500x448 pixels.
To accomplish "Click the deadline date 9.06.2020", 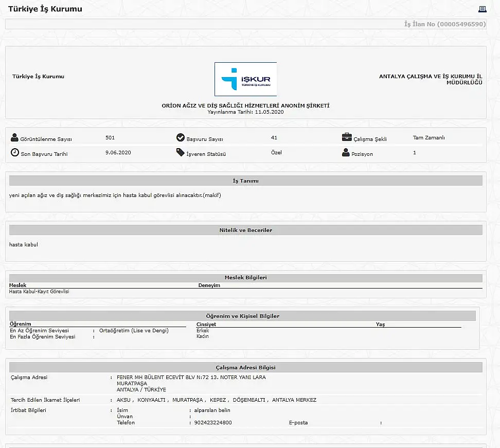I will (x=118, y=152).
